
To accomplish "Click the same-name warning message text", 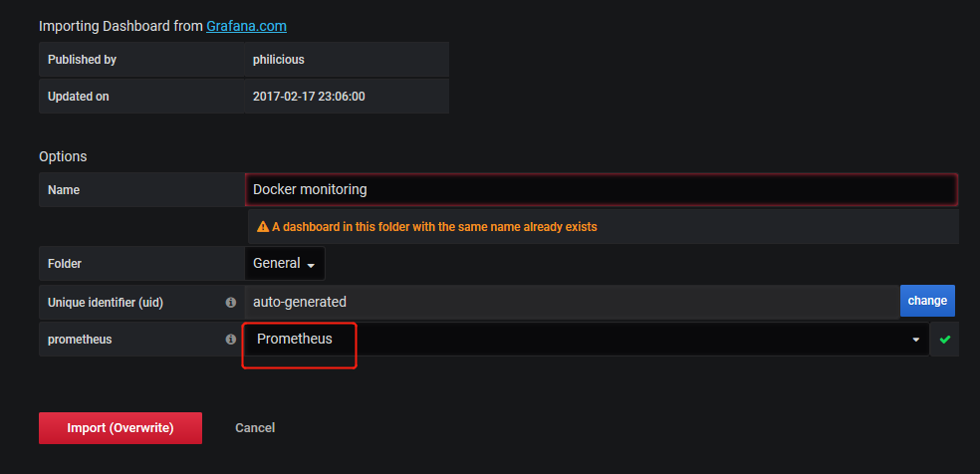I will (x=434, y=227).
